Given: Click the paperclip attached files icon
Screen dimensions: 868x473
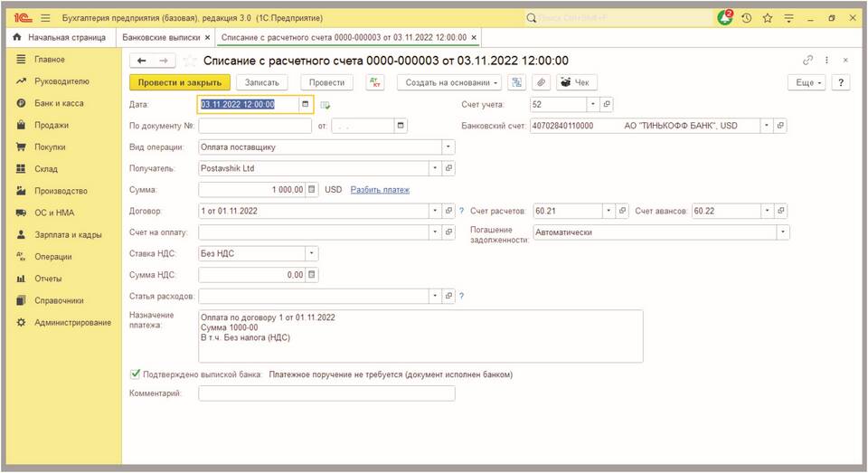Looking at the screenshot, I should pyautogui.click(x=541, y=82).
